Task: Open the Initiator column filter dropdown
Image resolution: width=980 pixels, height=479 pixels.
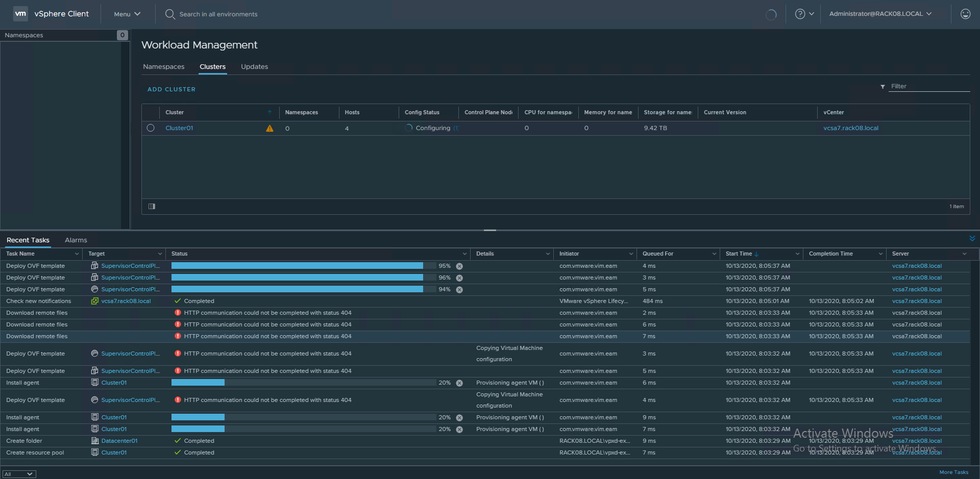Action: (631, 254)
